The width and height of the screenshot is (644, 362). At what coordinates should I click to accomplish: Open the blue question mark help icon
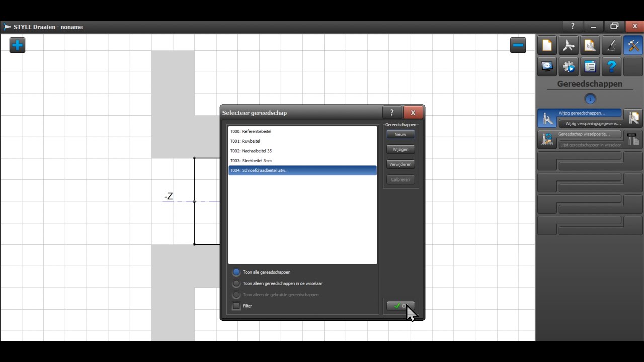pyautogui.click(x=612, y=66)
